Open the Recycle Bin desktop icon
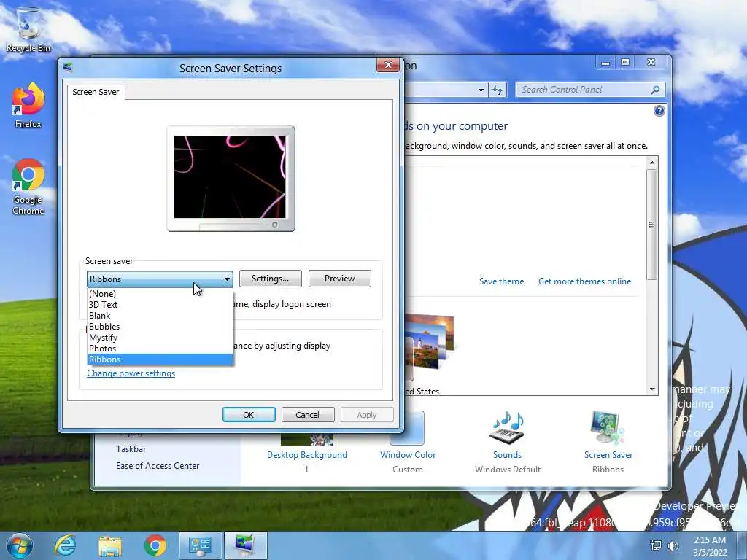 28,29
